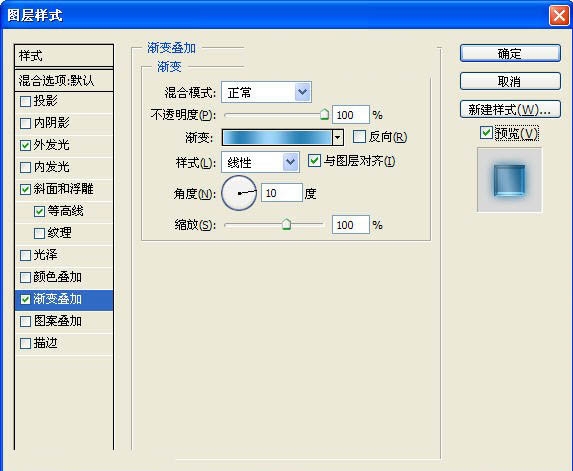Click the 不透明度 value field showing 100

(351, 115)
